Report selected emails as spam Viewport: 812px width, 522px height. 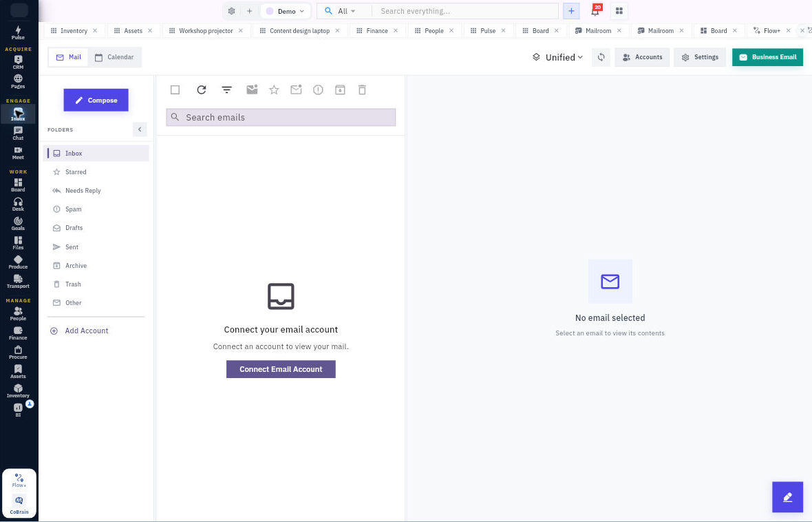pos(318,90)
